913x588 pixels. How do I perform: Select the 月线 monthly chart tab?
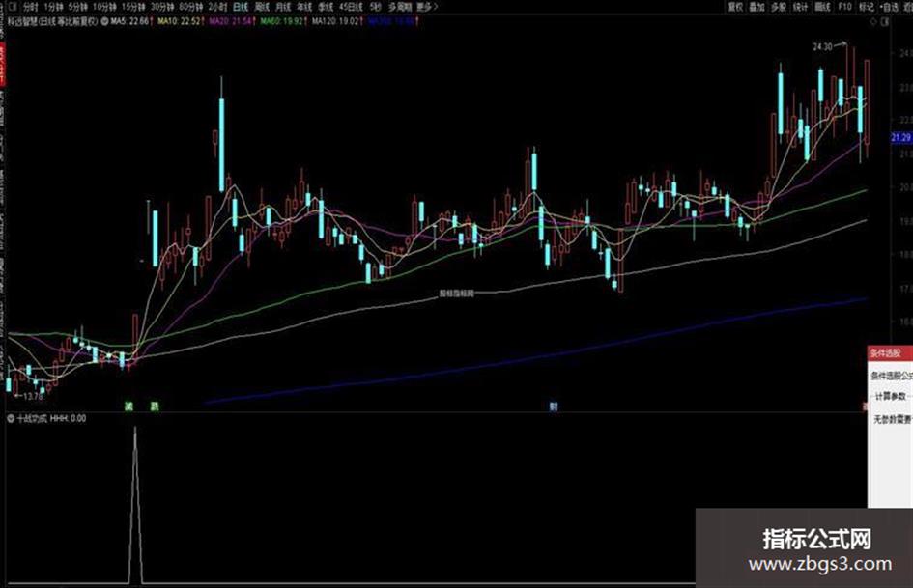(283, 7)
